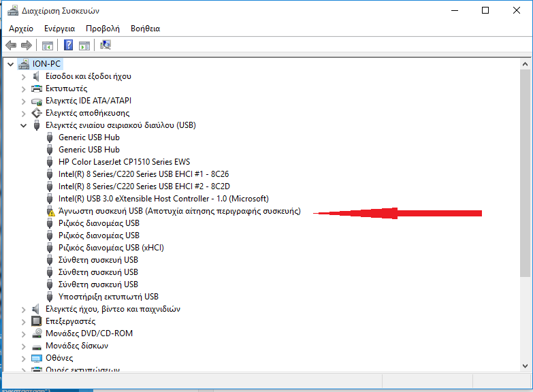Expand the Μονάδες DVD/CD-ROM category

tap(24, 333)
